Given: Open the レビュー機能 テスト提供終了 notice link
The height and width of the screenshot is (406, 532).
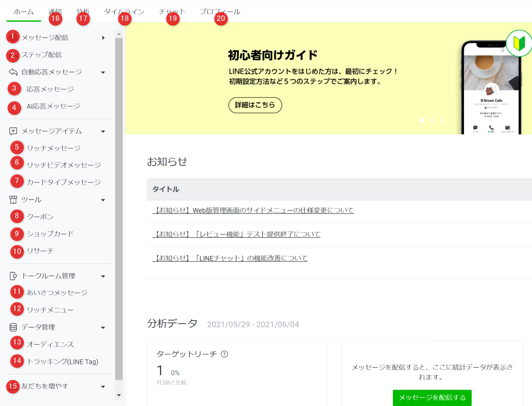Looking at the screenshot, I should pyautogui.click(x=236, y=234).
